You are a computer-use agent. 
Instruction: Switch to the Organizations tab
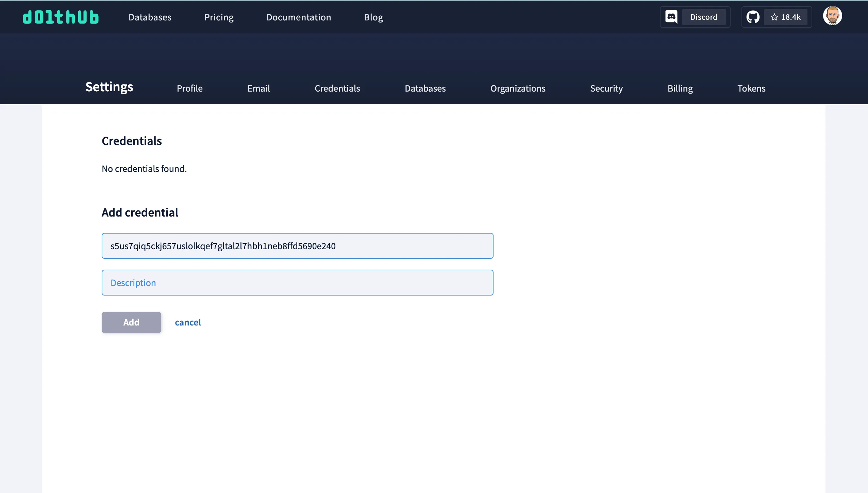[x=518, y=88]
